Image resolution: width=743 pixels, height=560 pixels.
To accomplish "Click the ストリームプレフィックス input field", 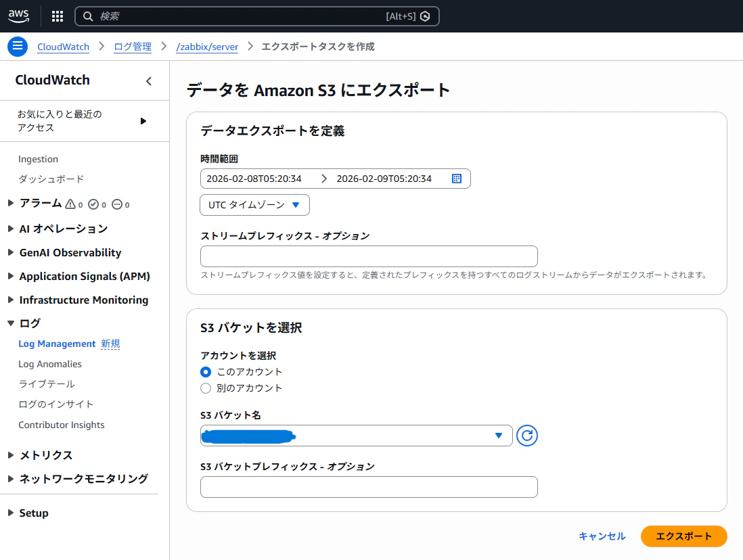I will (369, 256).
